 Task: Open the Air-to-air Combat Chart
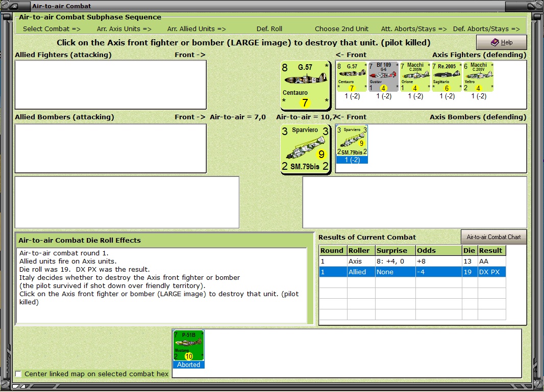[x=493, y=237]
